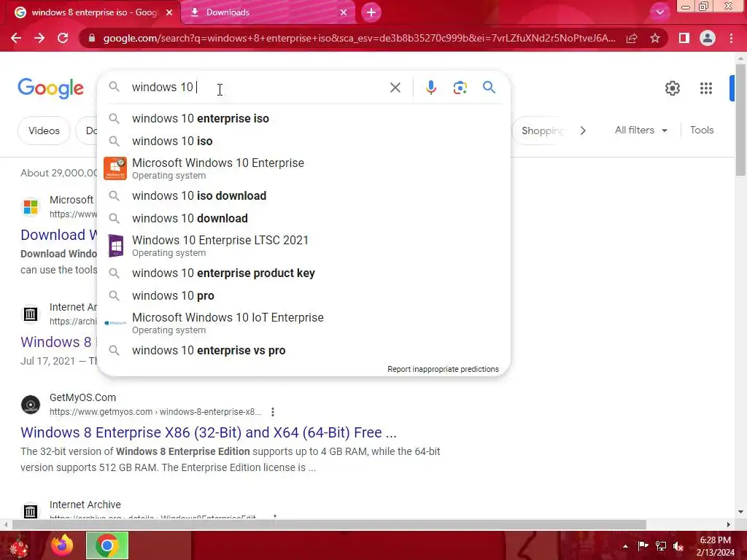Image resolution: width=747 pixels, height=560 pixels.
Task: Click the right scroll arrow of horizontal scrollbar
Action: click(729, 525)
